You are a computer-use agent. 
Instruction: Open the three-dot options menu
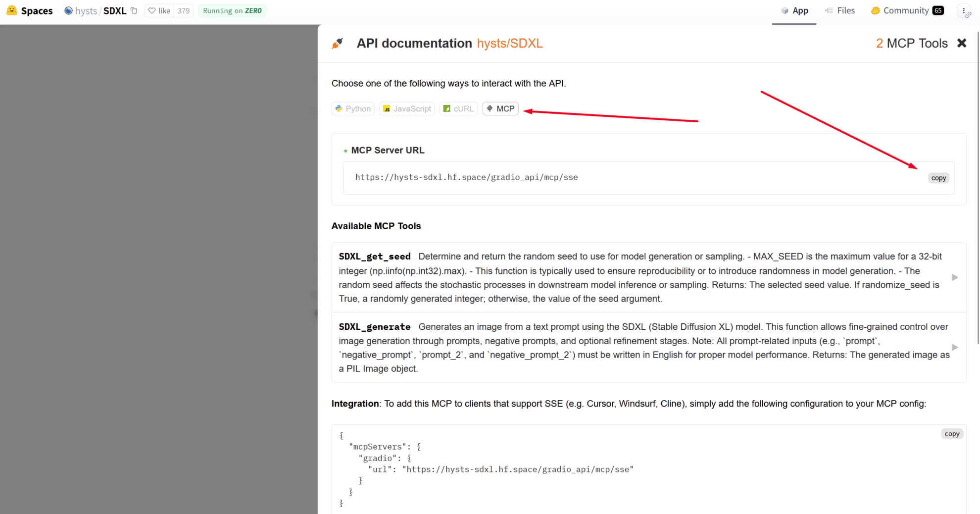(964, 10)
